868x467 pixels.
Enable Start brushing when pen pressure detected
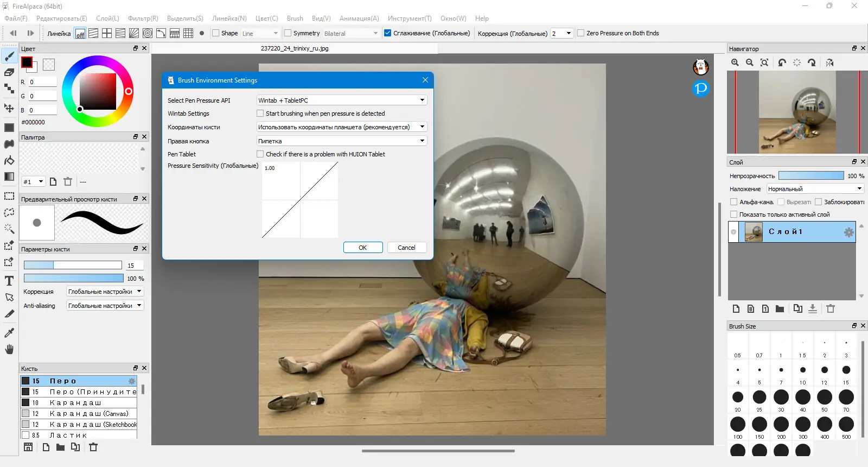pyautogui.click(x=260, y=113)
